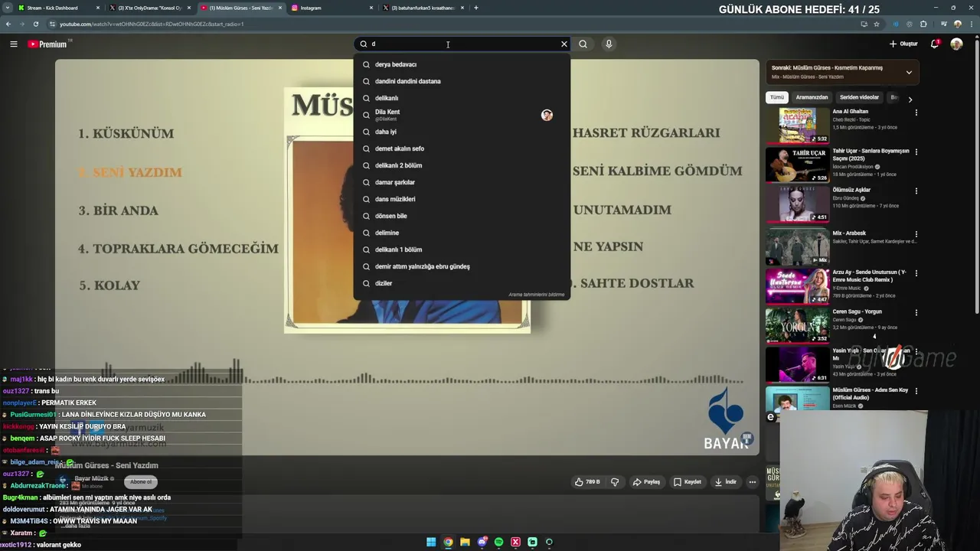Open Ceren Sagu - Yorgun video title
Viewport: 980px width, 551px height.
[857, 311]
